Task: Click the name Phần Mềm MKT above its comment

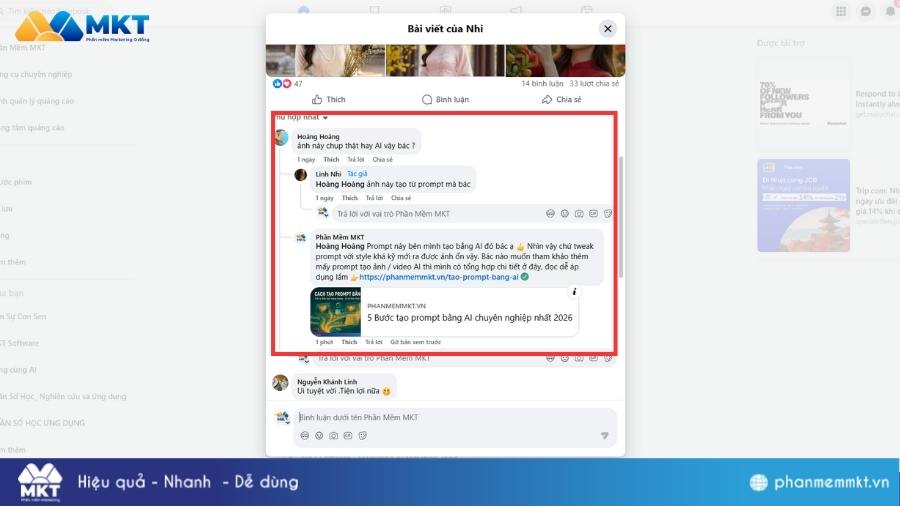Action: click(340, 237)
